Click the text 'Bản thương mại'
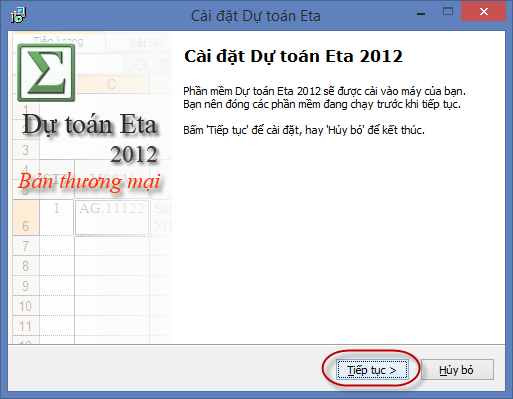The width and height of the screenshot is (513, 399). click(x=89, y=182)
